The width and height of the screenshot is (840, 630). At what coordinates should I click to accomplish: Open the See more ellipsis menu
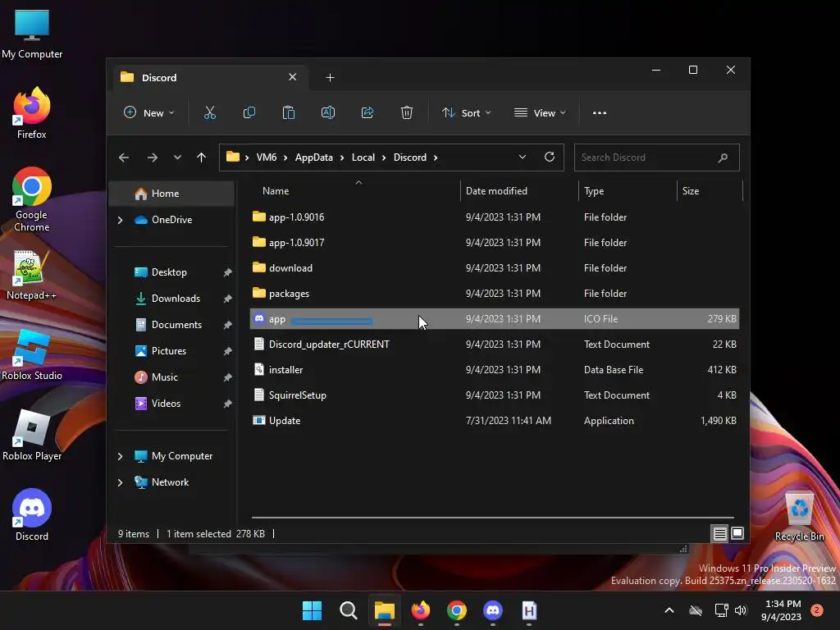click(x=600, y=113)
